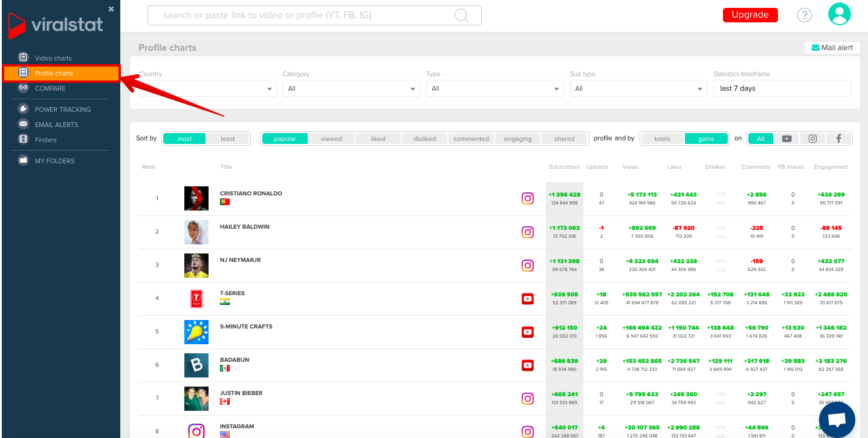Switch to gains view
The width and height of the screenshot is (868, 438).
[706, 139]
